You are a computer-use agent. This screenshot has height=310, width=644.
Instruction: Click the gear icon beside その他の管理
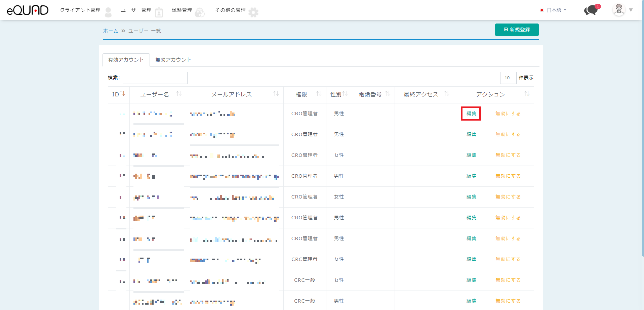click(x=253, y=12)
